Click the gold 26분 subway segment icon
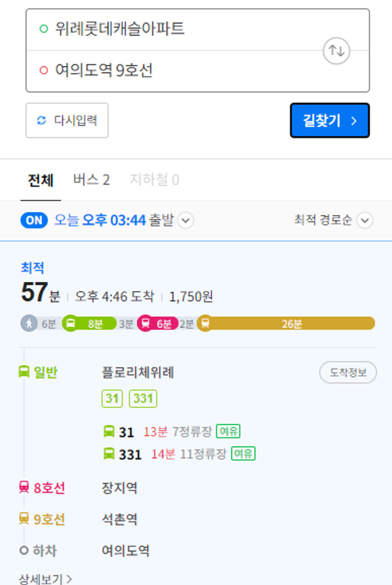This screenshot has width=392, height=585. pyautogui.click(x=205, y=324)
